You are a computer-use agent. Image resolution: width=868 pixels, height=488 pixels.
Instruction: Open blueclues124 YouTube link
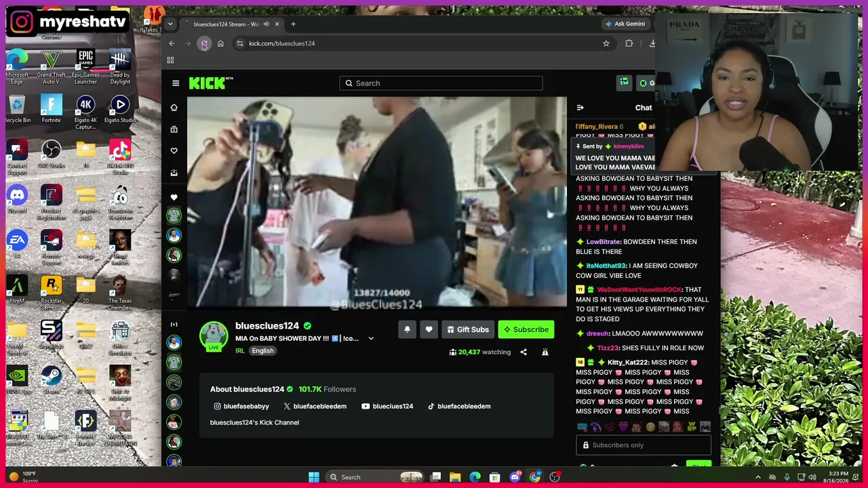387,406
